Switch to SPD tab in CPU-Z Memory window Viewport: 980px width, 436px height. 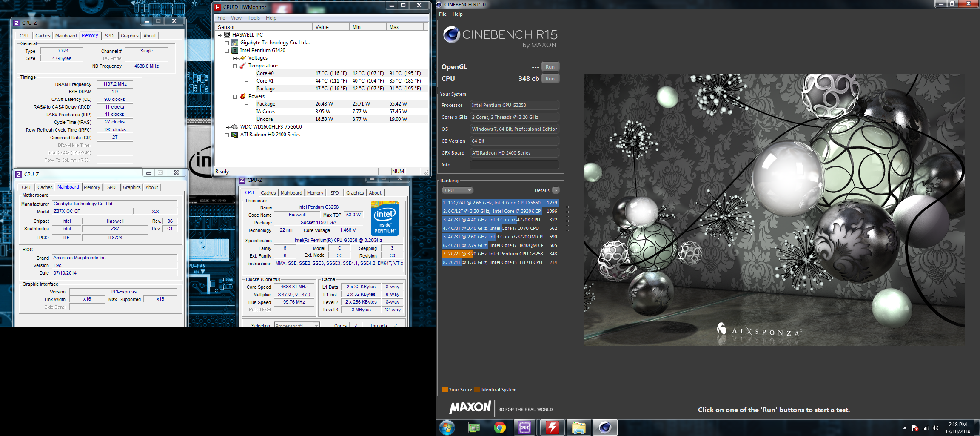point(109,36)
